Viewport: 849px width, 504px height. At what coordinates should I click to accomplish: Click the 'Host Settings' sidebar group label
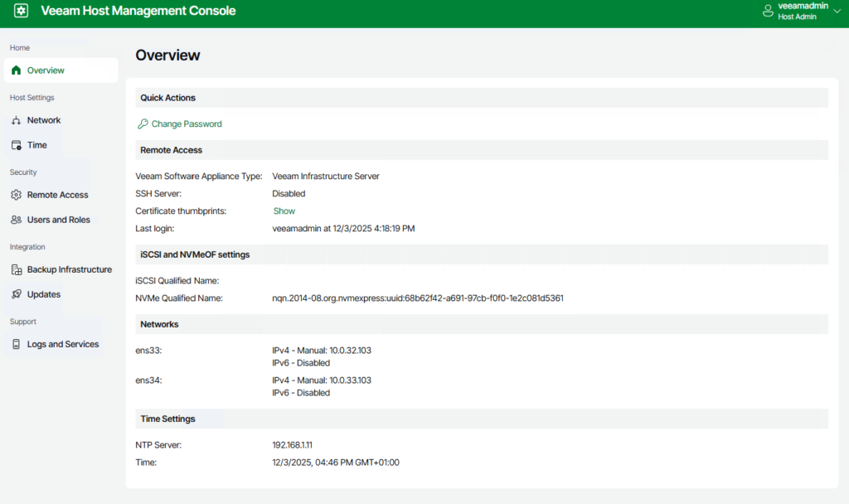coord(32,98)
